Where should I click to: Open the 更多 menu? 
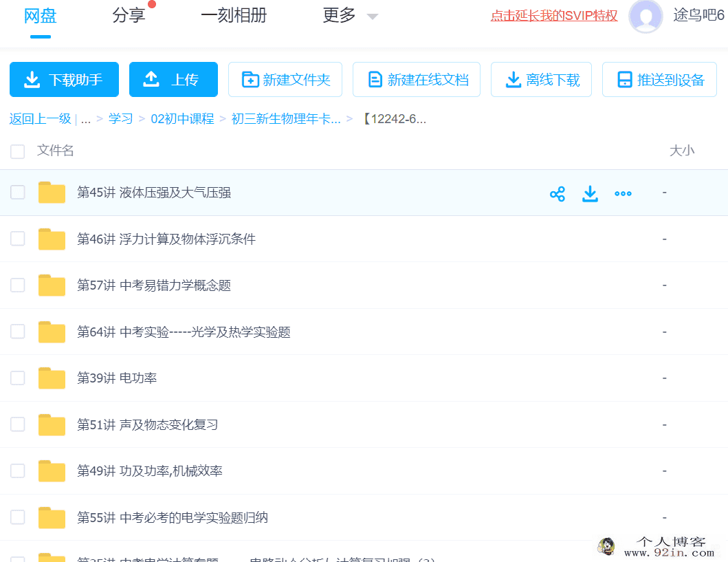340,16
